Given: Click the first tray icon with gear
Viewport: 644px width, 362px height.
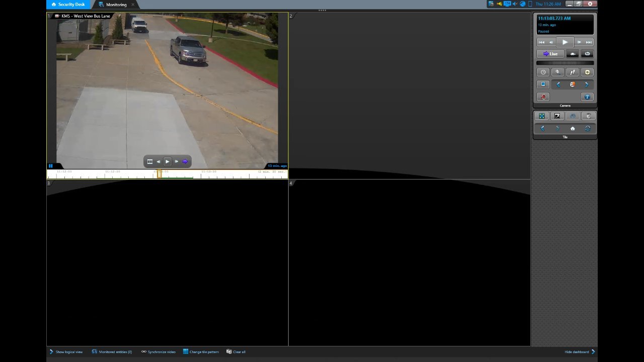Looking at the screenshot, I should (x=491, y=4).
